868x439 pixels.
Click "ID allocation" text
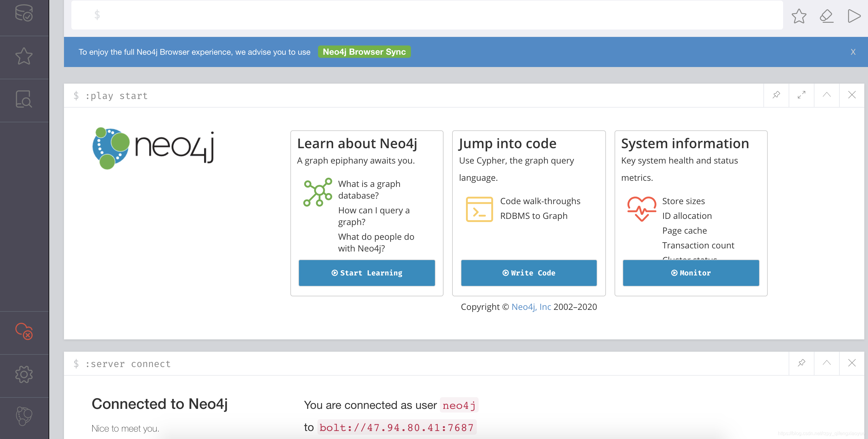[x=687, y=216]
